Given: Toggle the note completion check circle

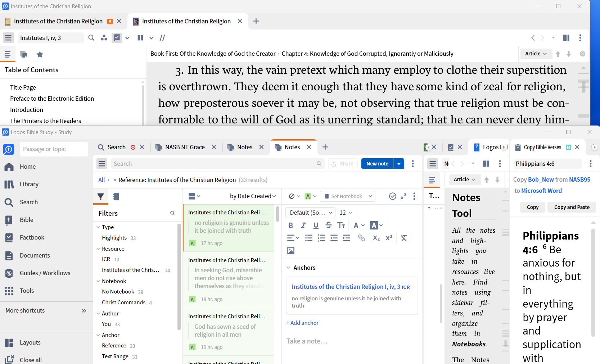Looking at the screenshot, I should coord(393,196).
